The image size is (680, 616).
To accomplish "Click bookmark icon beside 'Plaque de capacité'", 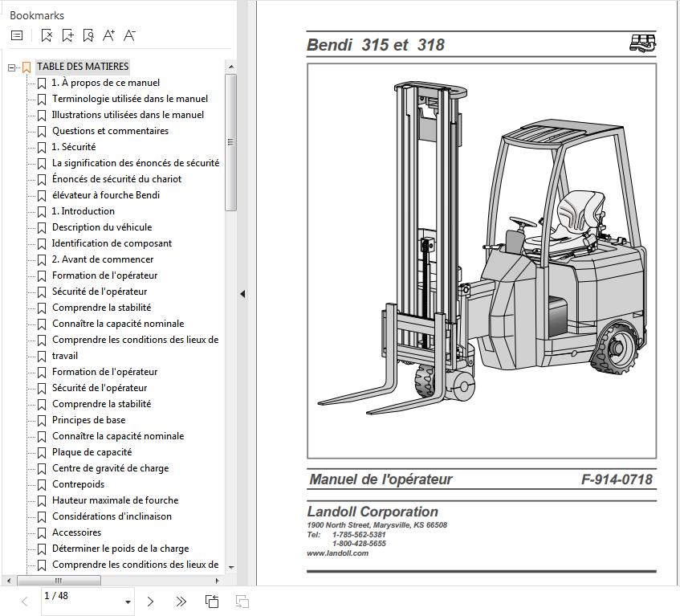I will pos(42,453).
